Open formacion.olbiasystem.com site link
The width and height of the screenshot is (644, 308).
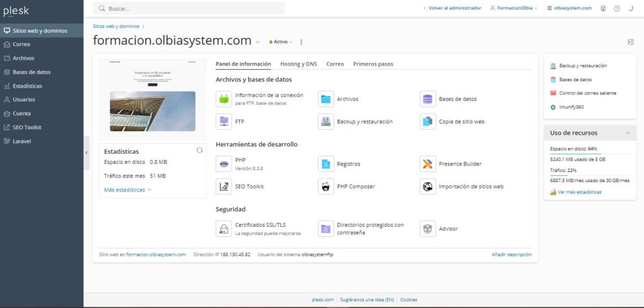coord(156,254)
